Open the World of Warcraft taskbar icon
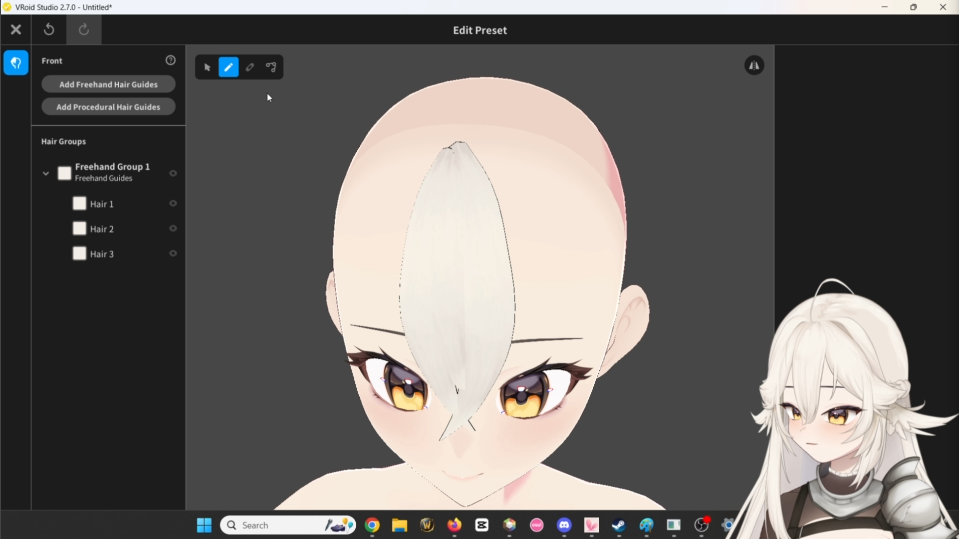 click(x=427, y=525)
